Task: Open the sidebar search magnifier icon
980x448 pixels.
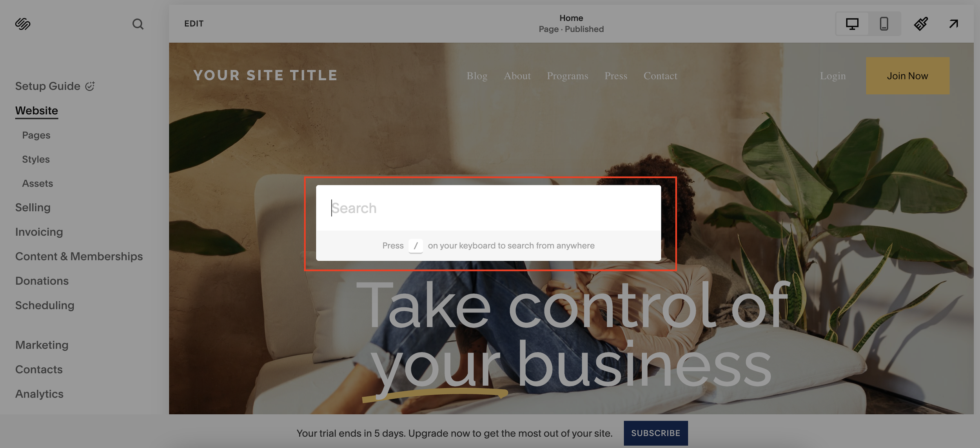Action: pos(138,24)
